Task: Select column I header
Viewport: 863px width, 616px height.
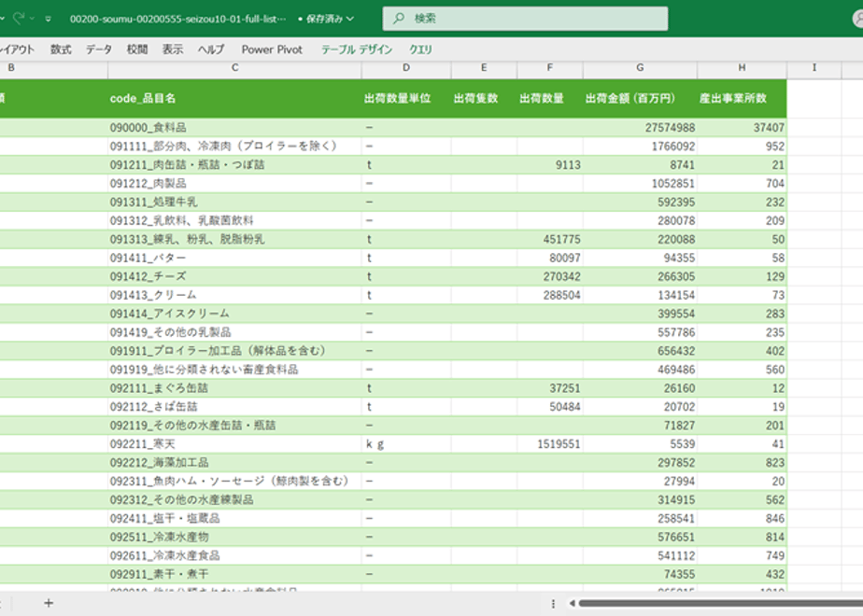Action: click(814, 67)
